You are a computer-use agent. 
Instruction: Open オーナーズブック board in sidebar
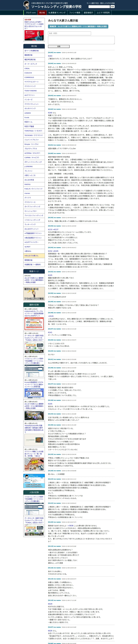tap(34, 64)
